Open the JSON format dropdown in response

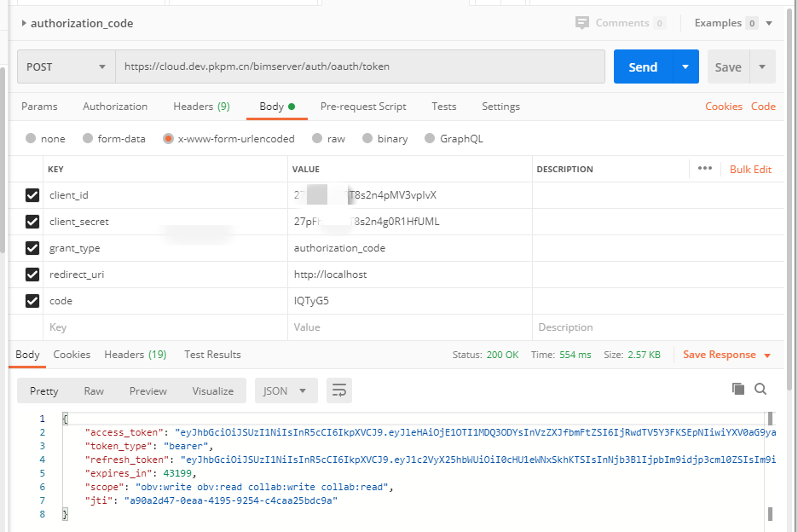click(286, 390)
